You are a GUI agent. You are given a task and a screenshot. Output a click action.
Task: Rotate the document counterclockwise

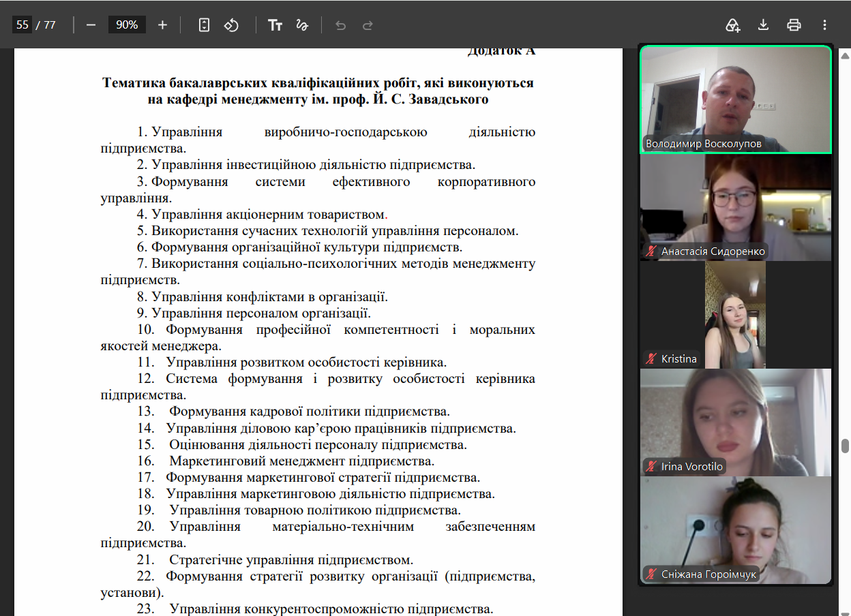click(x=231, y=25)
